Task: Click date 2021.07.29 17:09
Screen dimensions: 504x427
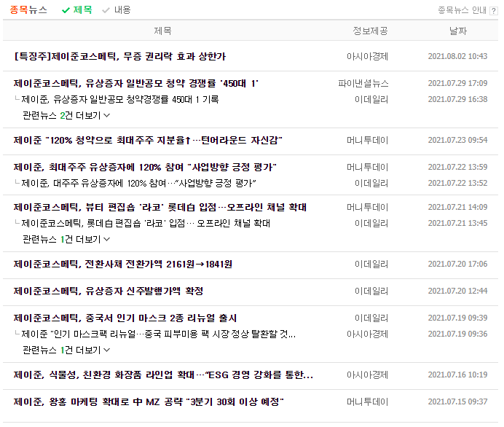Action: coord(457,83)
